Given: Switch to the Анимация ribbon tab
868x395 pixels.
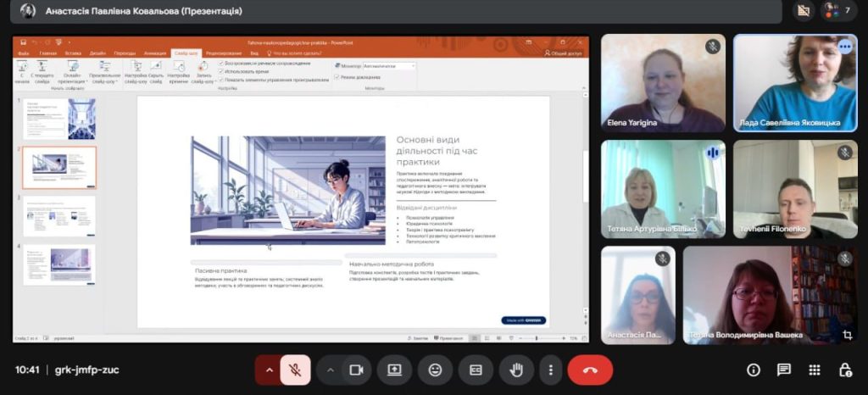Looking at the screenshot, I should 155,53.
